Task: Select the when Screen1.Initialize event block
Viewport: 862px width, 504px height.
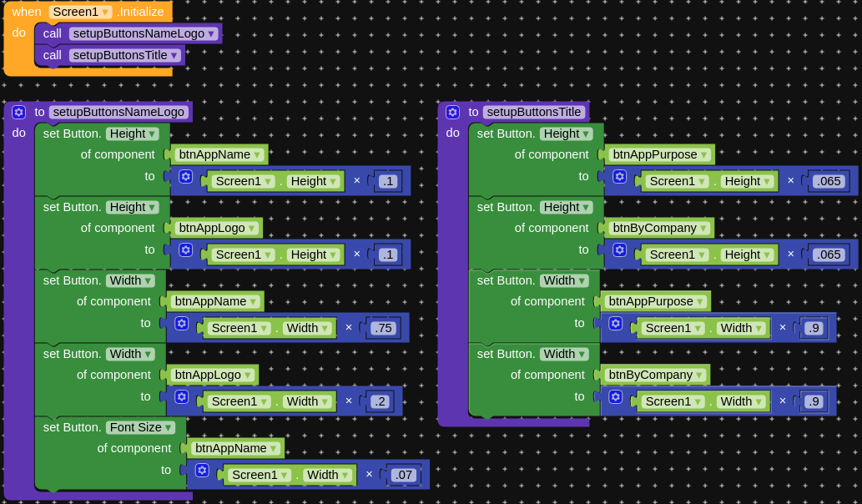Action: click(x=23, y=12)
